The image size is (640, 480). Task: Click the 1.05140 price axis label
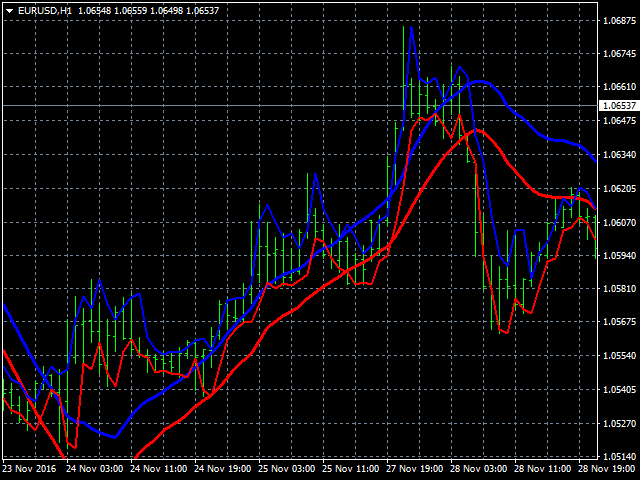pos(618,457)
